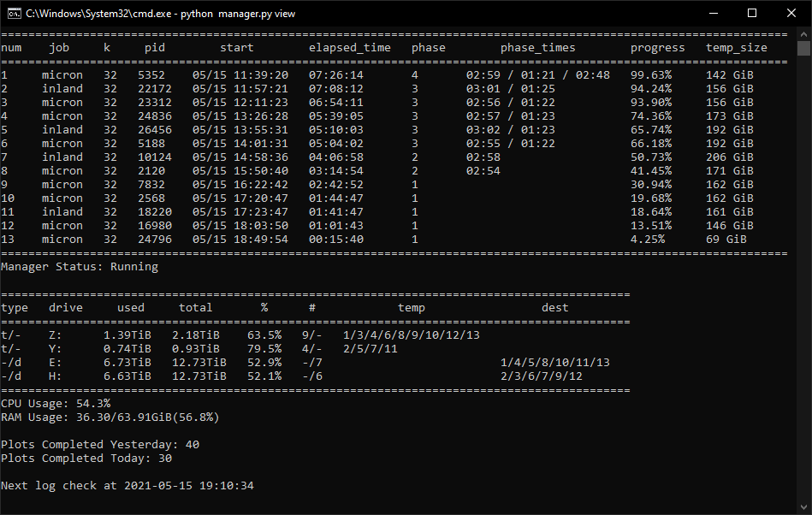Click start time 05/15 11:39:20
The image size is (812, 515).
point(240,75)
